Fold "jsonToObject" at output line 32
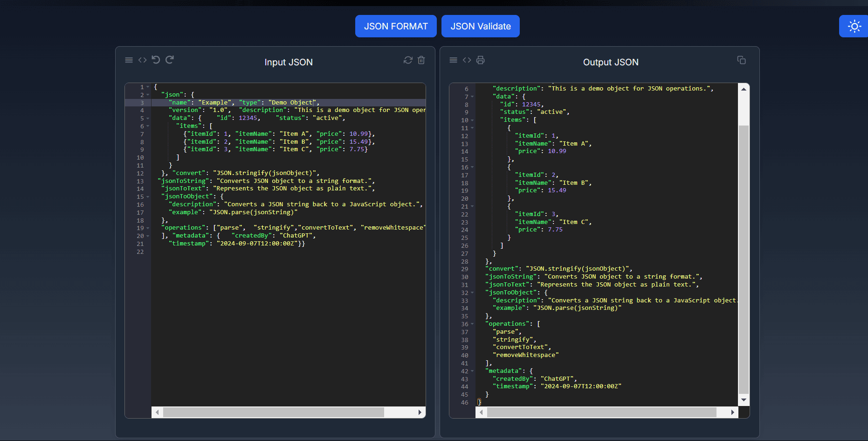The width and height of the screenshot is (868, 441). coord(472,293)
